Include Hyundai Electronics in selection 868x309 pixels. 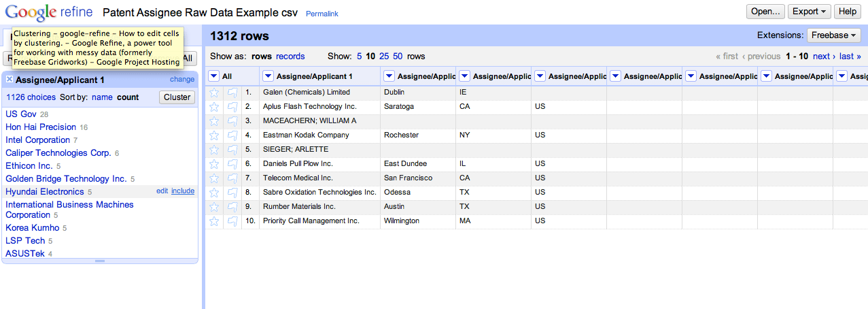tap(183, 191)
